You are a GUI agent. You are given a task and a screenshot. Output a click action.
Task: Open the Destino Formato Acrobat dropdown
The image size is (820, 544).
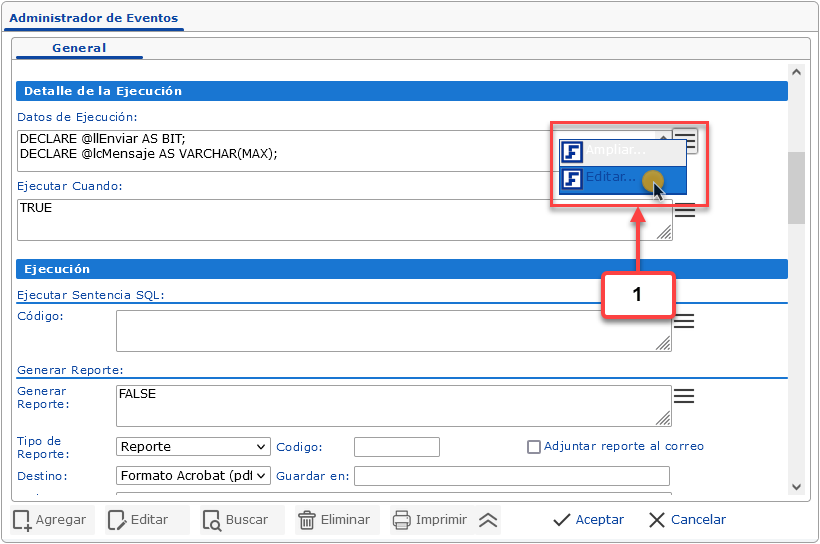193,475
